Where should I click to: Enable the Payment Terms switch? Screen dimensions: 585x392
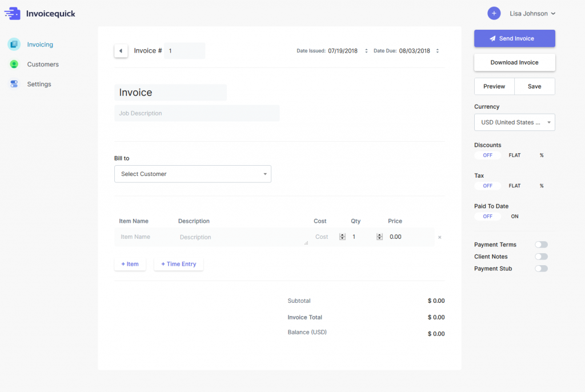point(540,244)
